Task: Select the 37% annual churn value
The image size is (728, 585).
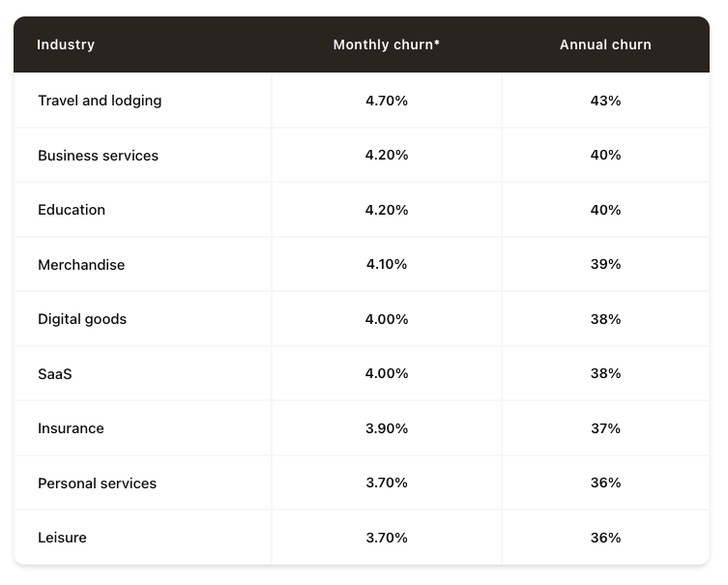Action: pyautogui.click(x=605, y=428)
